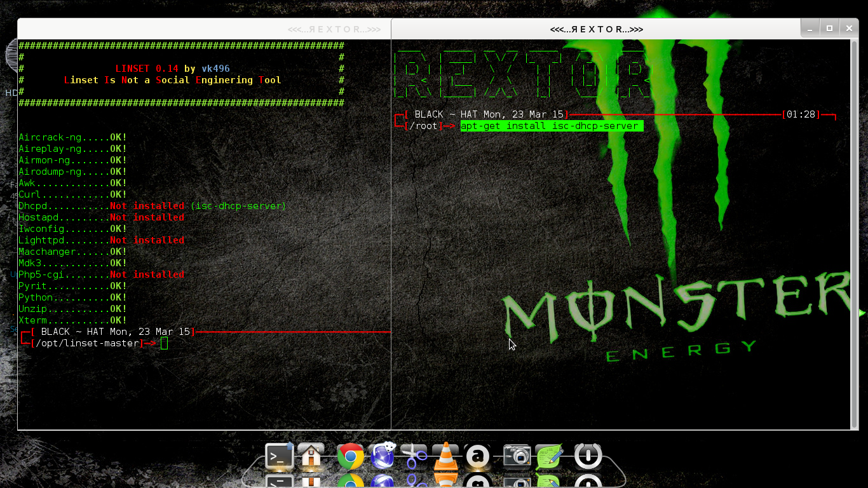Click 'BLACK ~ HAT Mon, 23 Mar 15' in left terminal

tap(115, 332)
